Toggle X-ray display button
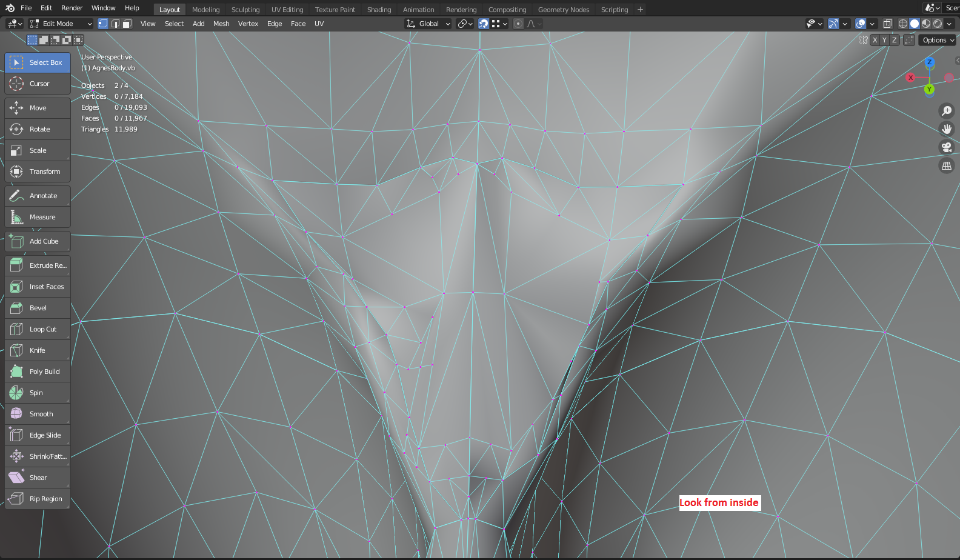960x560 pixels. click(887, 24)
